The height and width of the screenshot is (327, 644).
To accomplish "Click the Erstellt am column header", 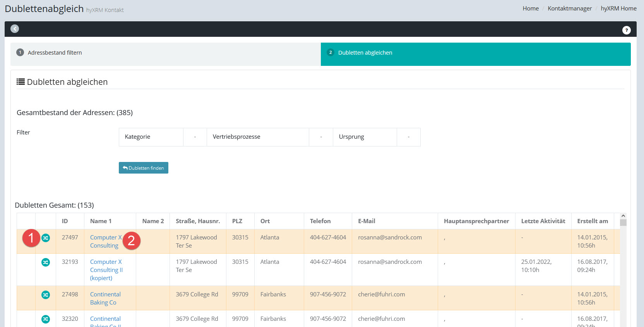I will 592,221.
